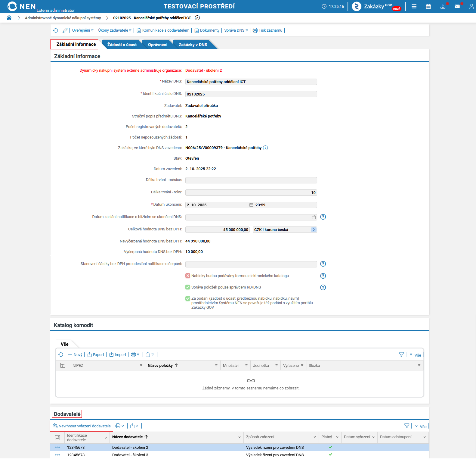Click Navrhnout vyřazení dodavatele button

click(82, 426)
